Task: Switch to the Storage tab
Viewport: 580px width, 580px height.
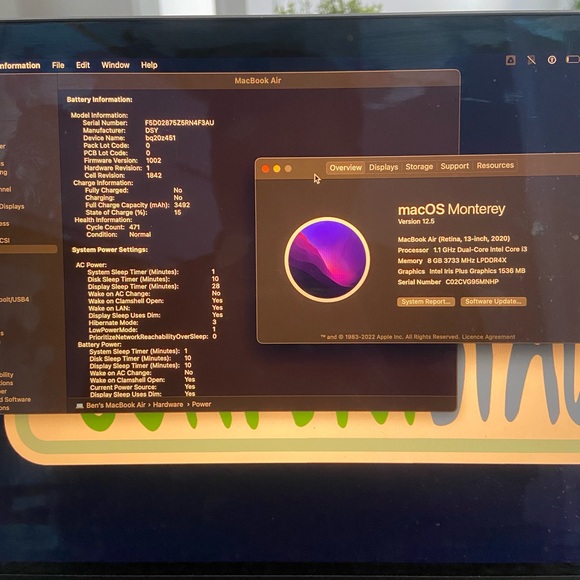Action: coord(419,167)
